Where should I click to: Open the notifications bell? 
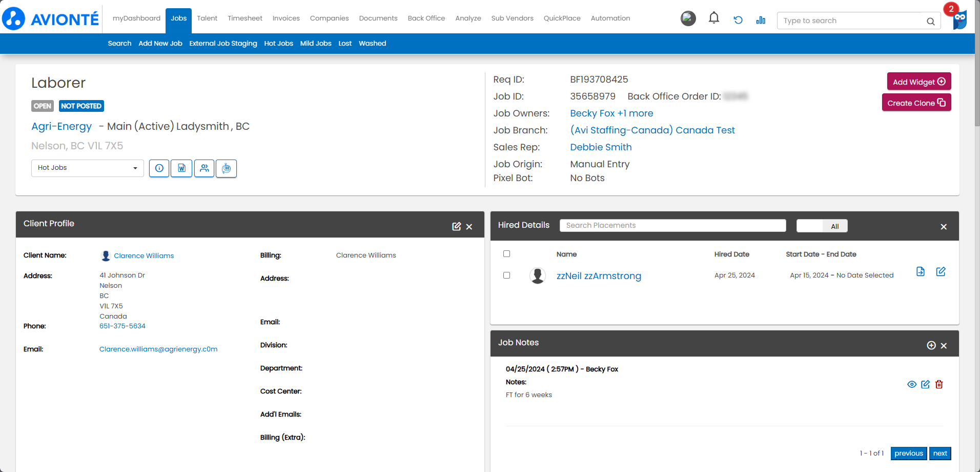pos(714,18)
